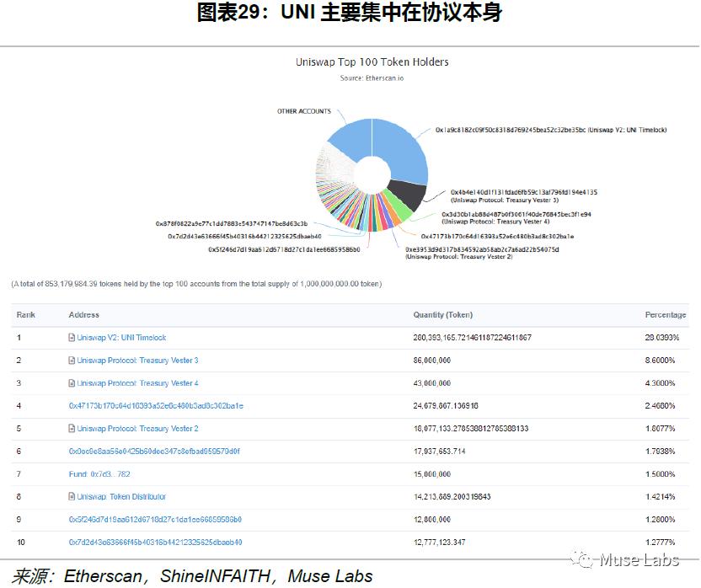The height and width of the screenshot is (588, 701).
Task: Open the Uniswap V2: UNI Timelock address
Action: [121, 338]
